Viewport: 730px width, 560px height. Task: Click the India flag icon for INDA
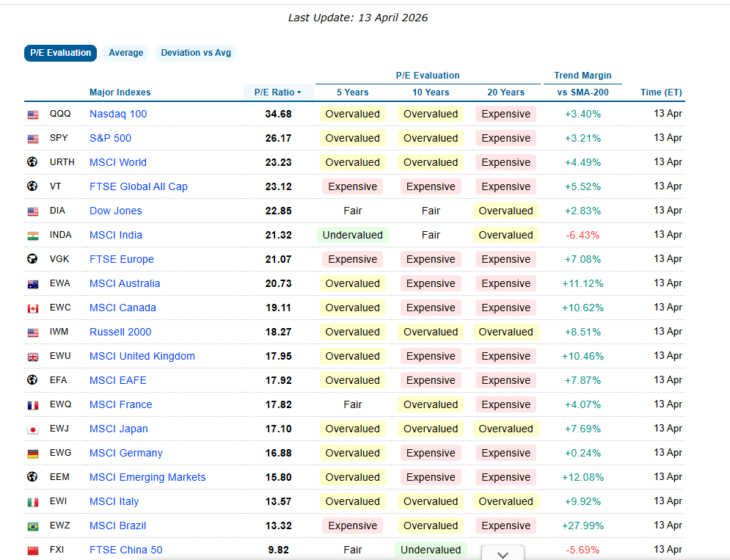[x=32, y=236]
